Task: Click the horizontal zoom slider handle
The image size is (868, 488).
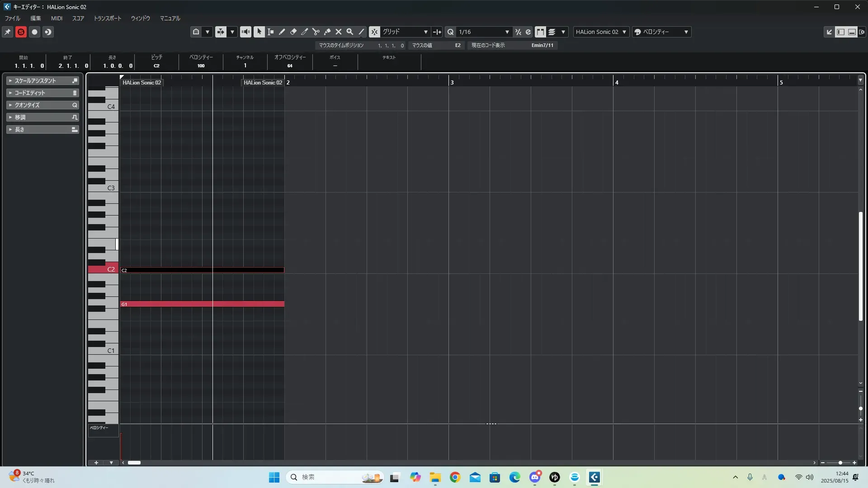Action: pos(840,463)
